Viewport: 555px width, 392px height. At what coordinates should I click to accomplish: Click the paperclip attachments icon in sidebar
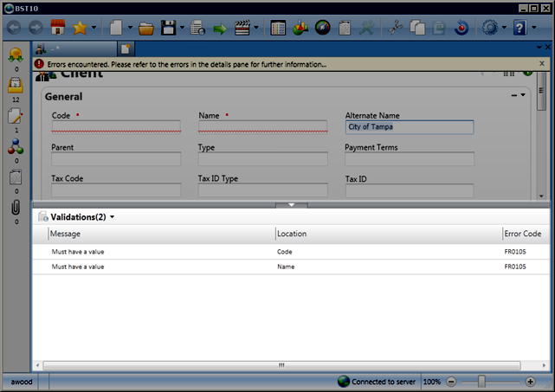pos(15,208)
